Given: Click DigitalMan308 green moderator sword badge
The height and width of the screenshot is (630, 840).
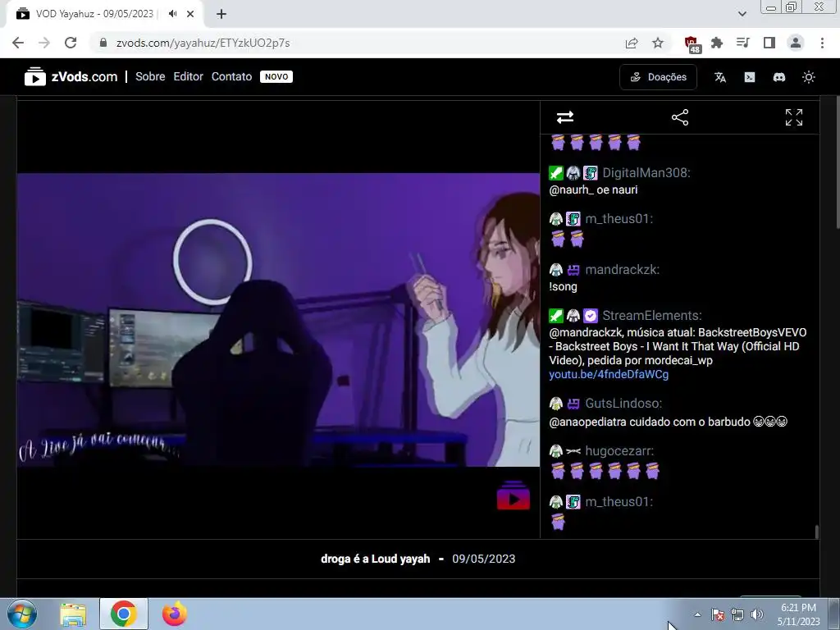Looking at the screenshot, I should [555, 172].
